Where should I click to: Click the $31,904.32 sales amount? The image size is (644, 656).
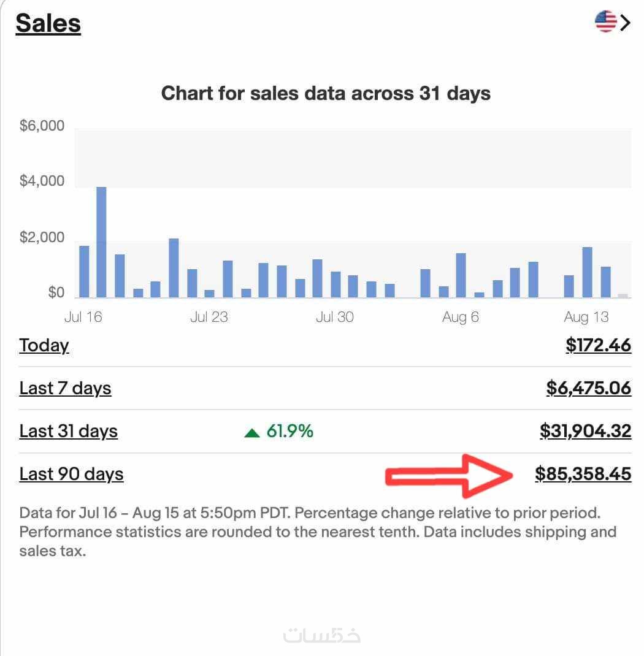click(x=585, y=431)
